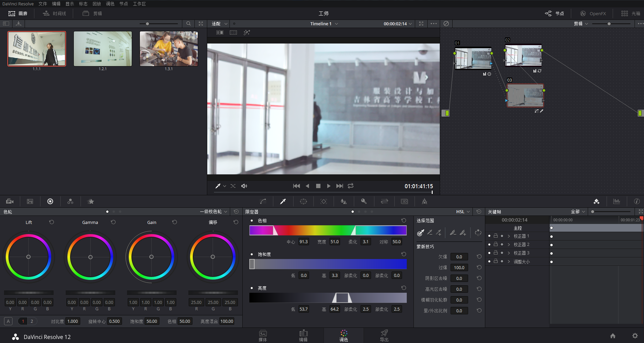Viewport: 644px width, 343px height.
Task: Go to the project manager home
Action: click(613, 336)
